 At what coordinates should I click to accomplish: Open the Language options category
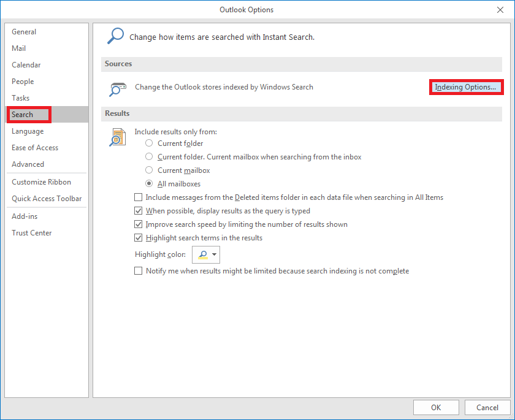(47, 131)
